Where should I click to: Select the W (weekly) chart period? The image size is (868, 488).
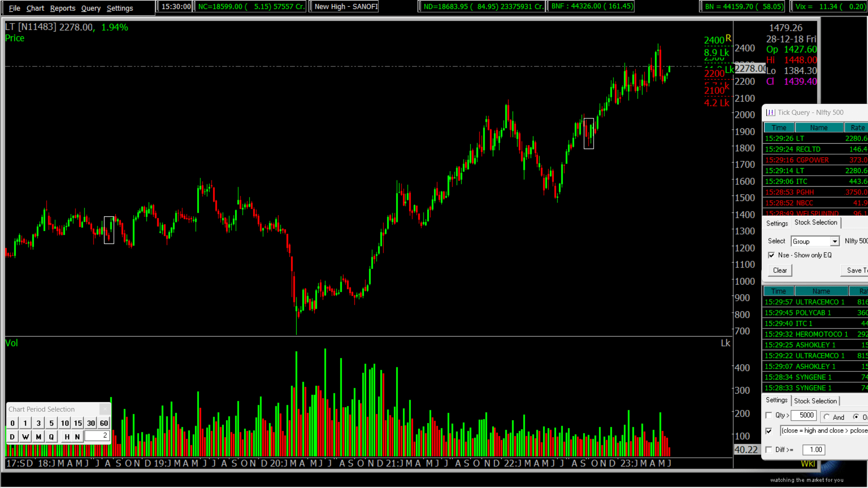point(25,436)
